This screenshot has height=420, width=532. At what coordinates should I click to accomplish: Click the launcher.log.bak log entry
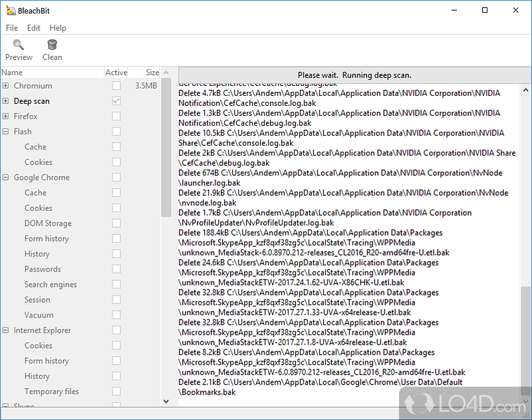point(340,178)
